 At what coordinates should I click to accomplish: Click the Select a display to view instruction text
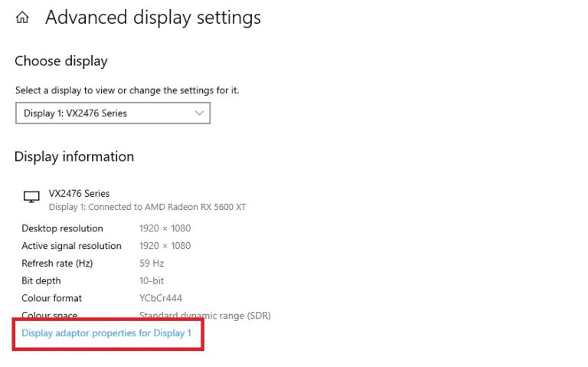coord(127,90)
